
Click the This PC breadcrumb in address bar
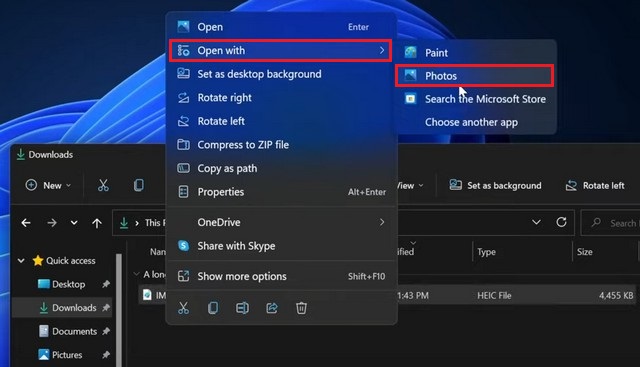pos(155,223)
